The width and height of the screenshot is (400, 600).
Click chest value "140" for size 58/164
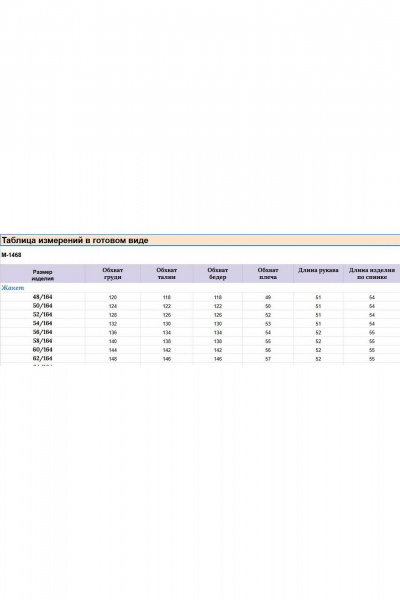coord(113,341)
